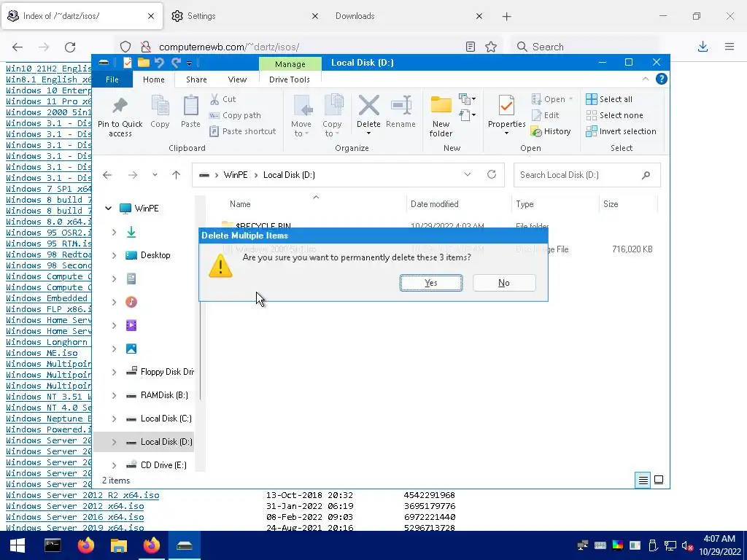Screen dimensions: 747x560
Task: Confirm deletion with the Yes button
Action: click(x=430, y=283)
